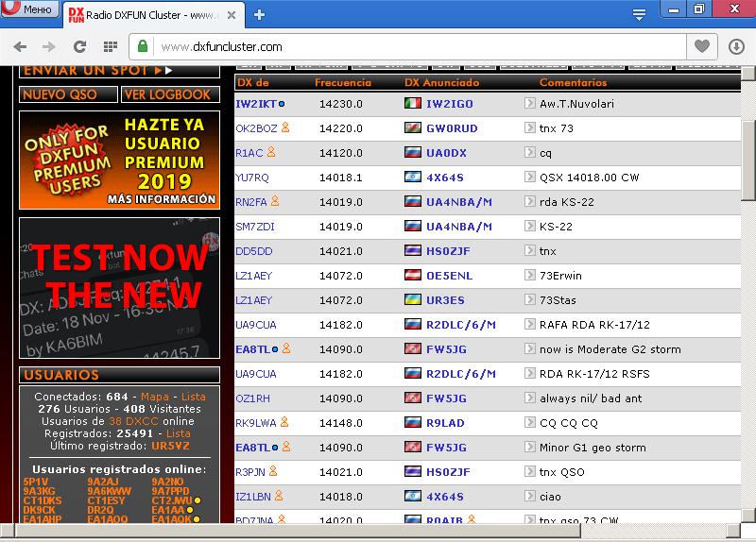Open the 38 DXCC link
Screen dimensions: 756x542
[133, 421]
